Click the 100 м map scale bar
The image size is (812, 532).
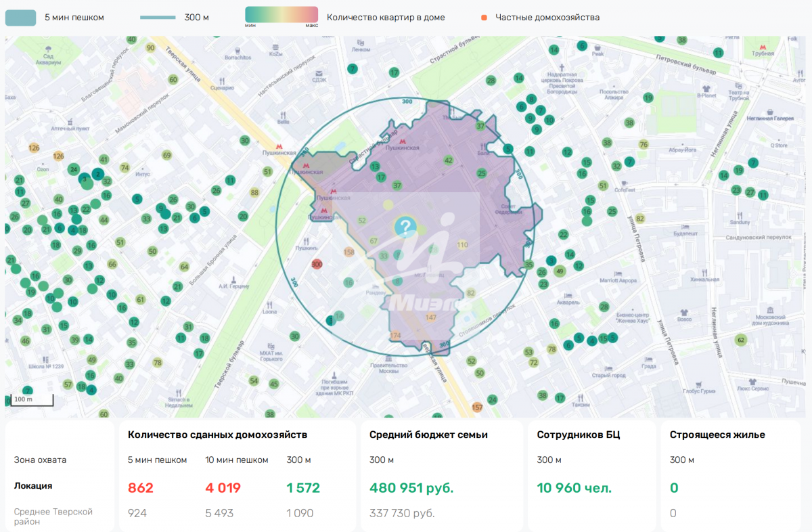(30, 399)
